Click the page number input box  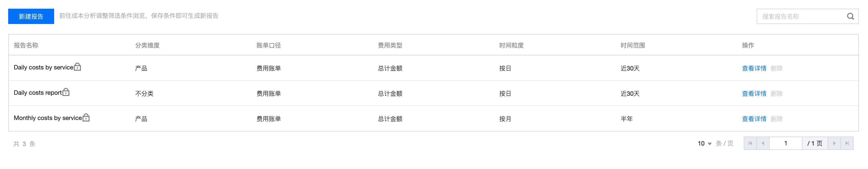(x=786, y=143)
